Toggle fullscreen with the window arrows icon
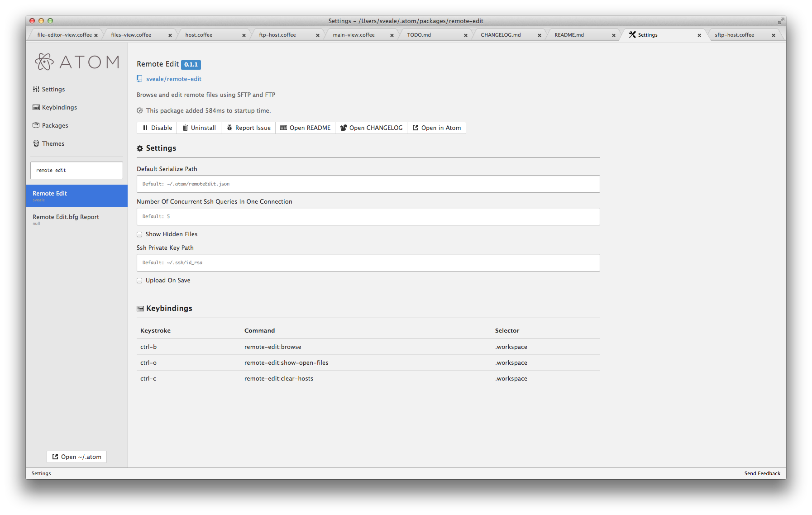The image size is (812, 515). tap(781, 21)
